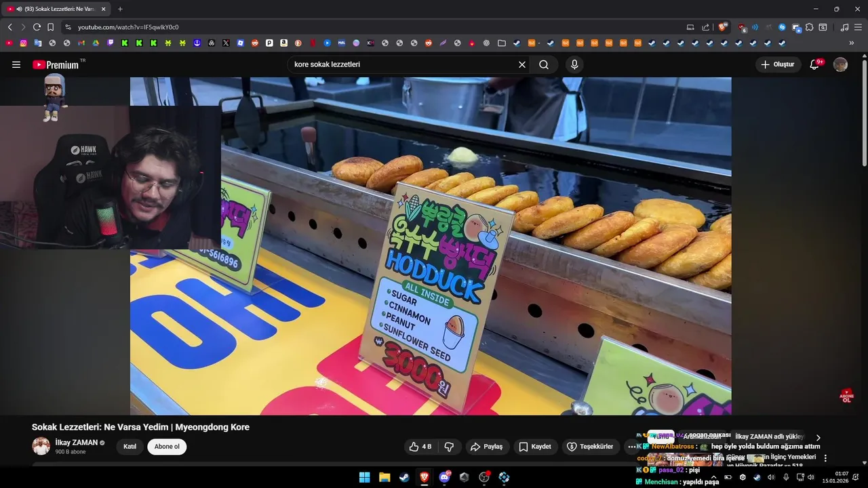
Task: Open the Google Translate bookmark
Action: pos(38,43)
